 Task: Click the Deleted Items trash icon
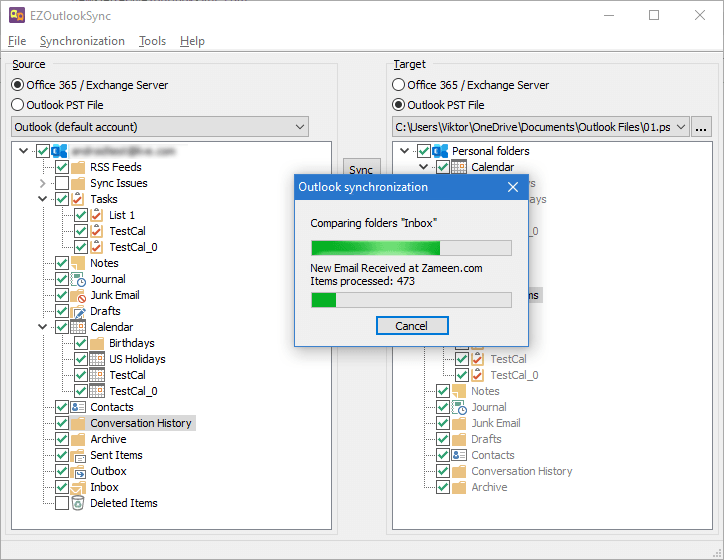pyautogui.click(x=78, y=503)
